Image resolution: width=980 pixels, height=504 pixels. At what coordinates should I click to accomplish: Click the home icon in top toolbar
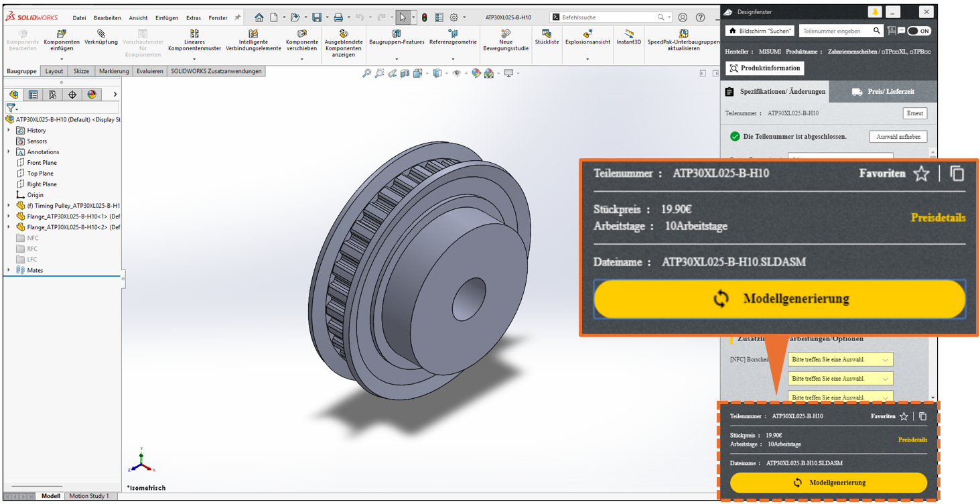pyautogui.click(x=259, y=17)
